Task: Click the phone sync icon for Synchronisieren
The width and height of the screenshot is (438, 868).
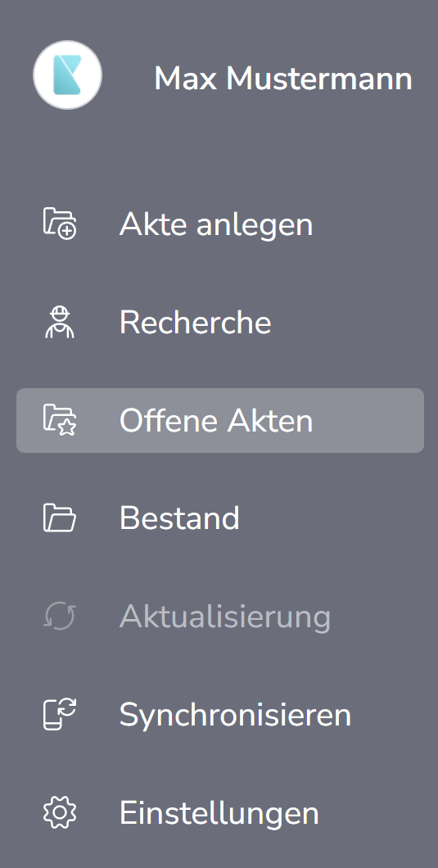Action: 60,714
